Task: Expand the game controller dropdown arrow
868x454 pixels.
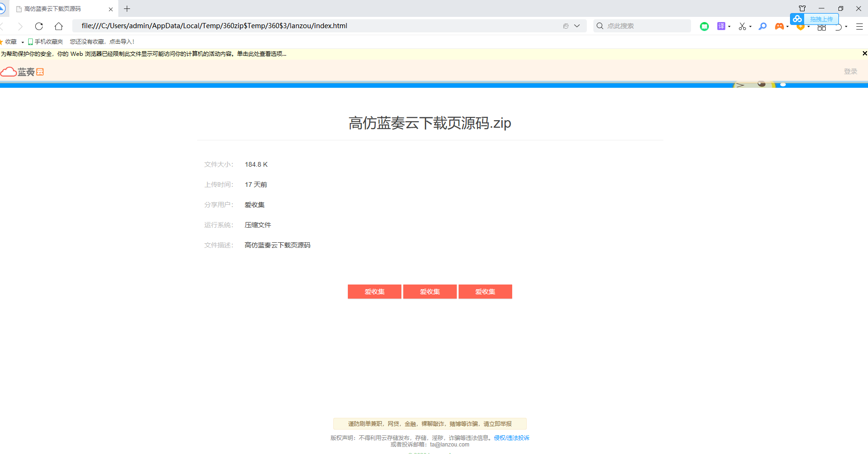Action: pos(787,26)
